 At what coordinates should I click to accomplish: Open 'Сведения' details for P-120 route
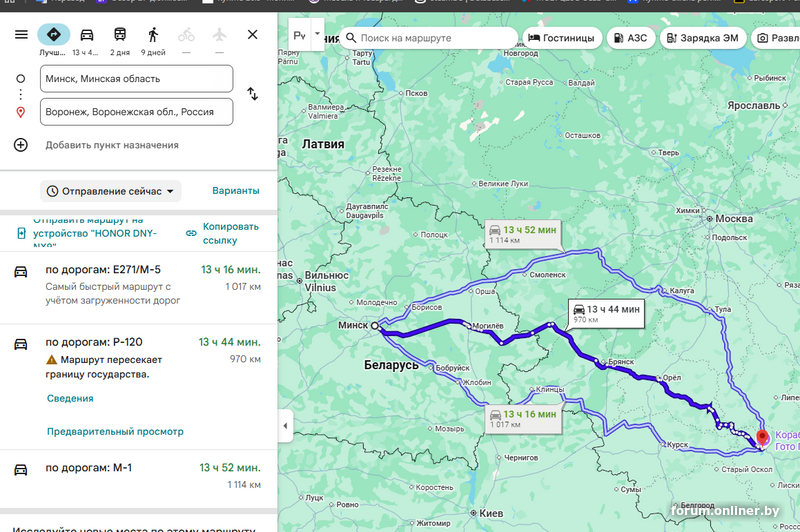(x=70, y=398)
